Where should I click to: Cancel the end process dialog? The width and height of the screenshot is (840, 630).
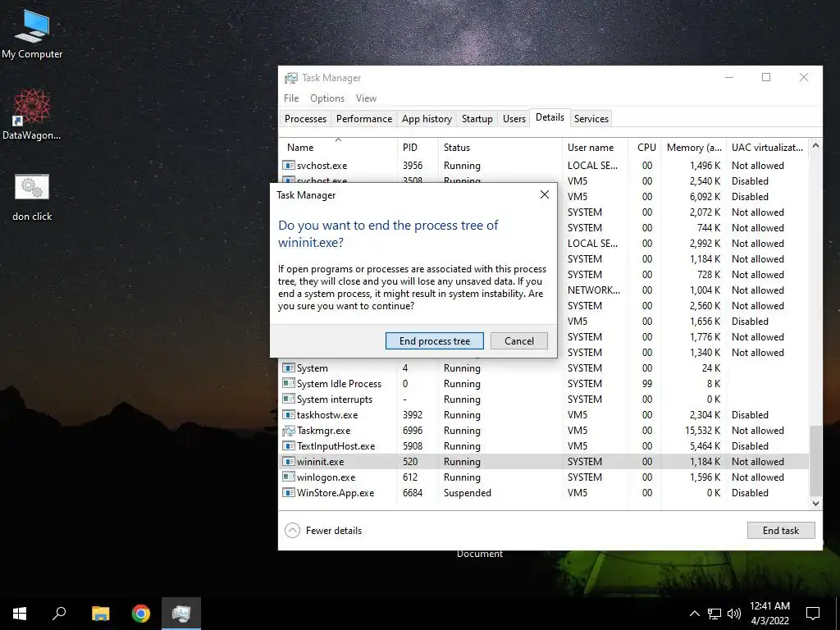pos(519,340)
